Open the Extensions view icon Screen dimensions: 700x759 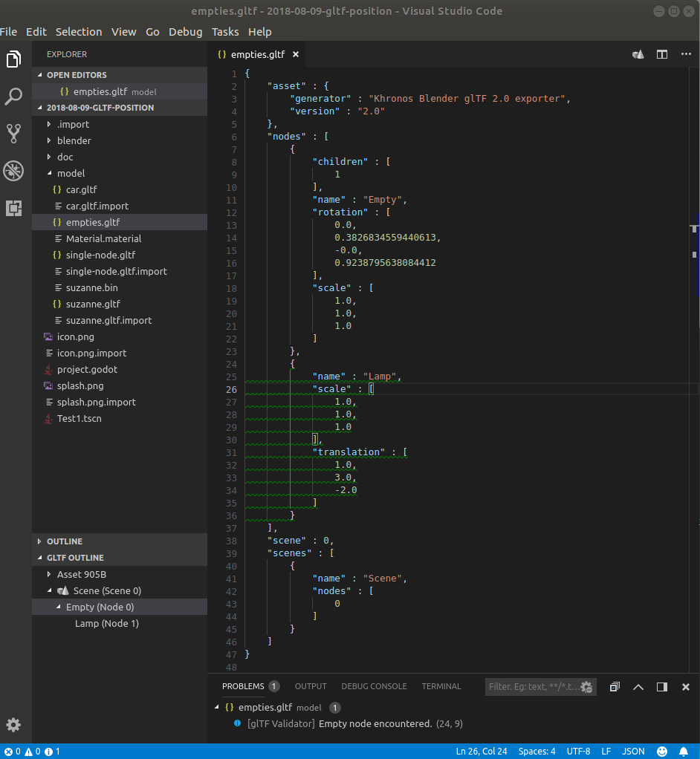click(13, 208)
